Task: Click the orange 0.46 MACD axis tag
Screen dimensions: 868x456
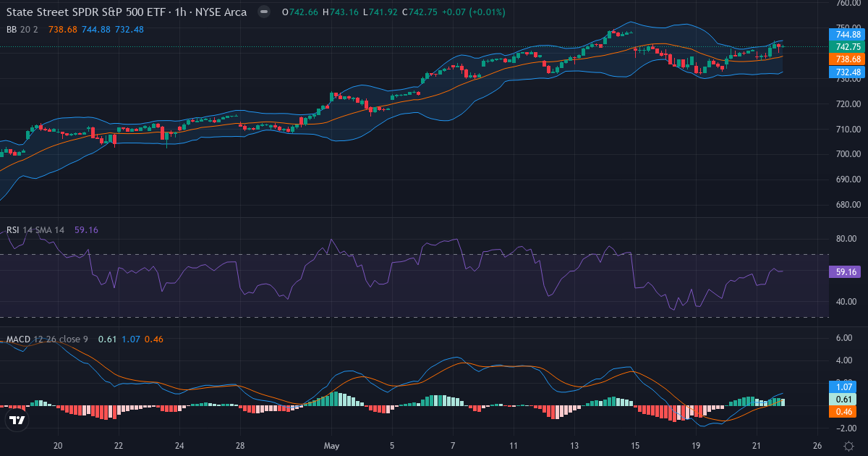Action: pyautogui.click(x=843, y=411)
